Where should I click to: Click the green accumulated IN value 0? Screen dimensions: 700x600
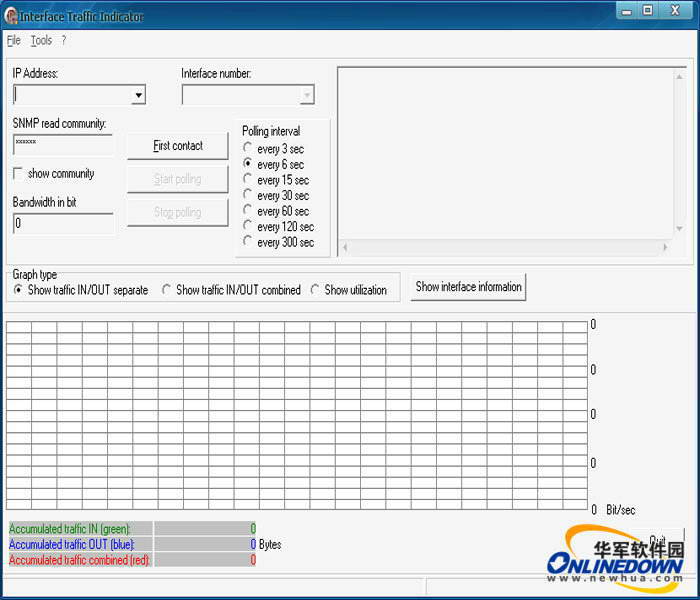pyautogui.click(x=253, y=529)
